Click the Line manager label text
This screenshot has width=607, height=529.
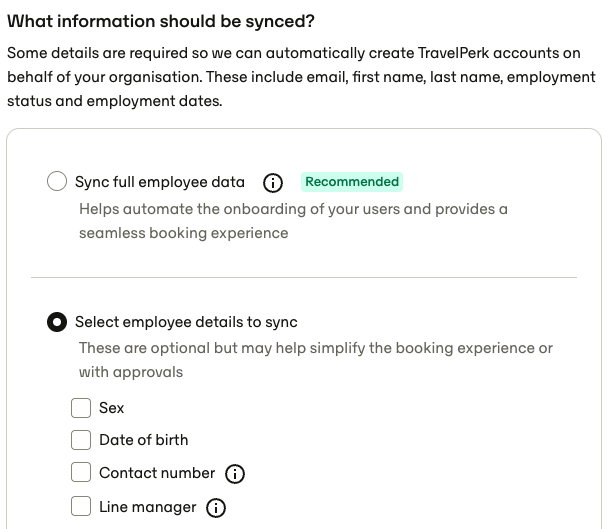(147, 507)
